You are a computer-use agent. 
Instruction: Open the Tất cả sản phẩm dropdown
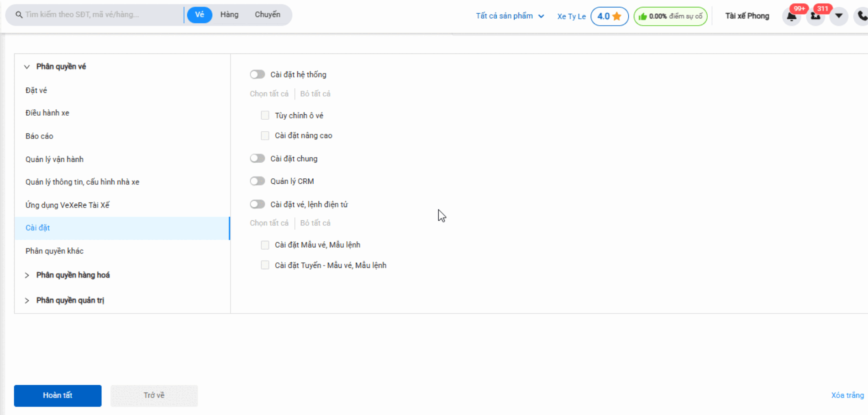pos(510,16)
